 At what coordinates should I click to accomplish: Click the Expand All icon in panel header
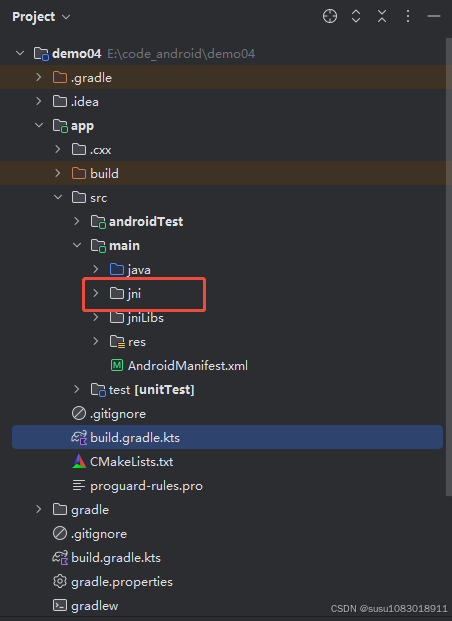356,16
